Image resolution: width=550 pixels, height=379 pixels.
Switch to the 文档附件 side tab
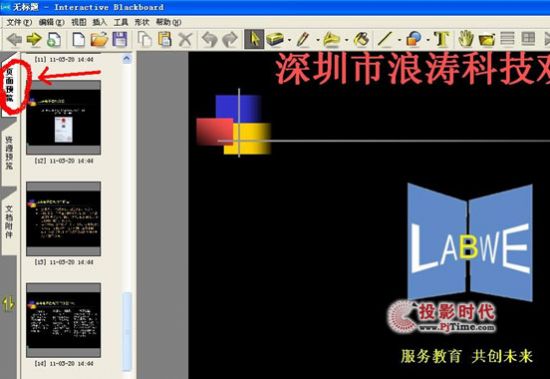9,222
